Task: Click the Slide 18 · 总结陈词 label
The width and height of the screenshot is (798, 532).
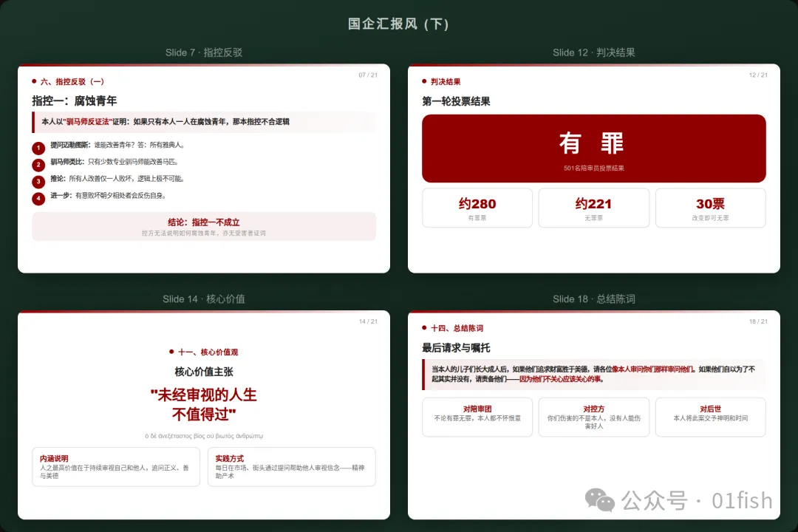Action: [x=593, y=299]
